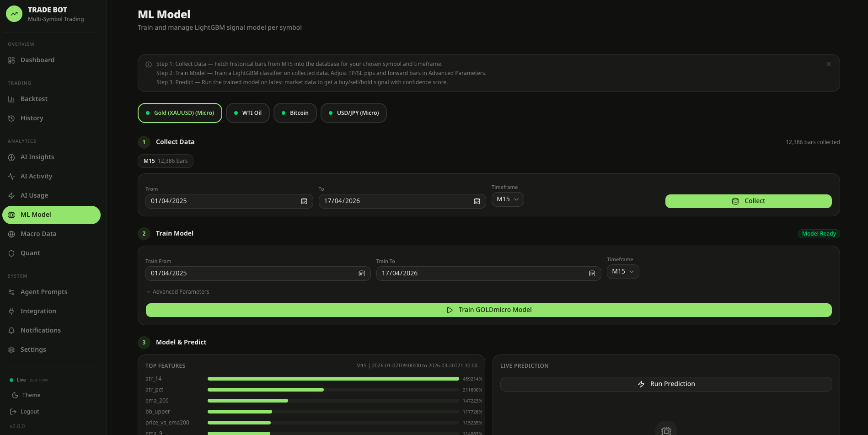Click the '12,386 bars collected' text
This screenshot has height=435, width=868.
click(813, 142)
